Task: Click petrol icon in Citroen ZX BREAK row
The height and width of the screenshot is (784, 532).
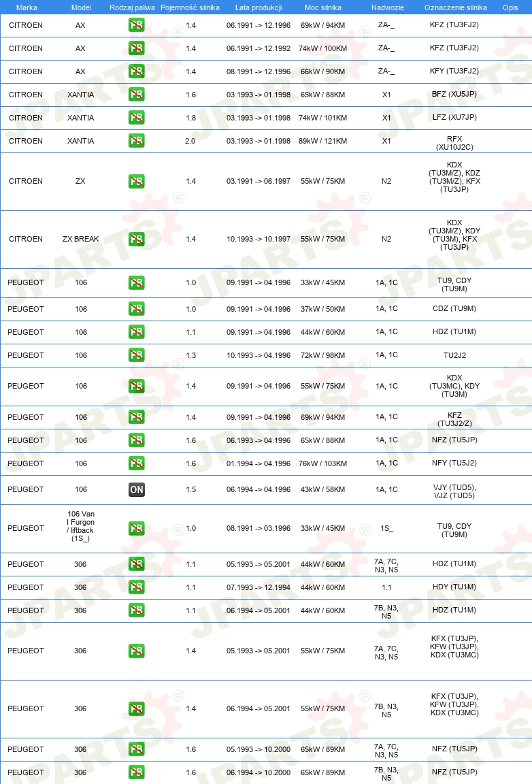Action: click(x=137, y=239)
